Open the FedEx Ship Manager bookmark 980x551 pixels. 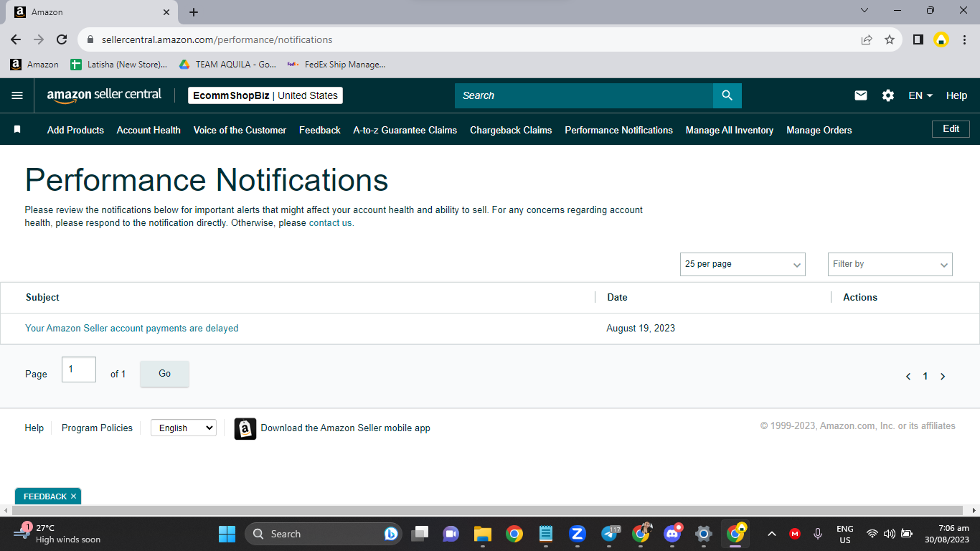(336, 65)
